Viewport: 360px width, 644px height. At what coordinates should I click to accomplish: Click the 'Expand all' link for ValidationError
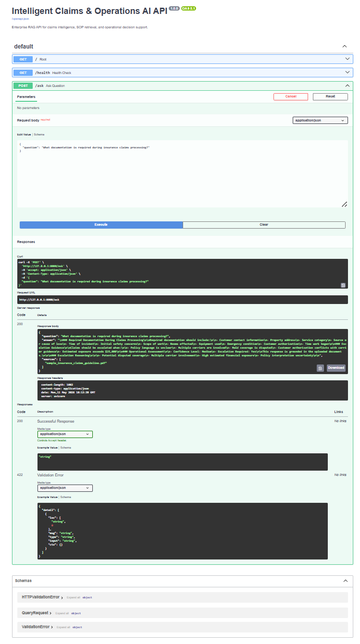(x=63, y=627)
